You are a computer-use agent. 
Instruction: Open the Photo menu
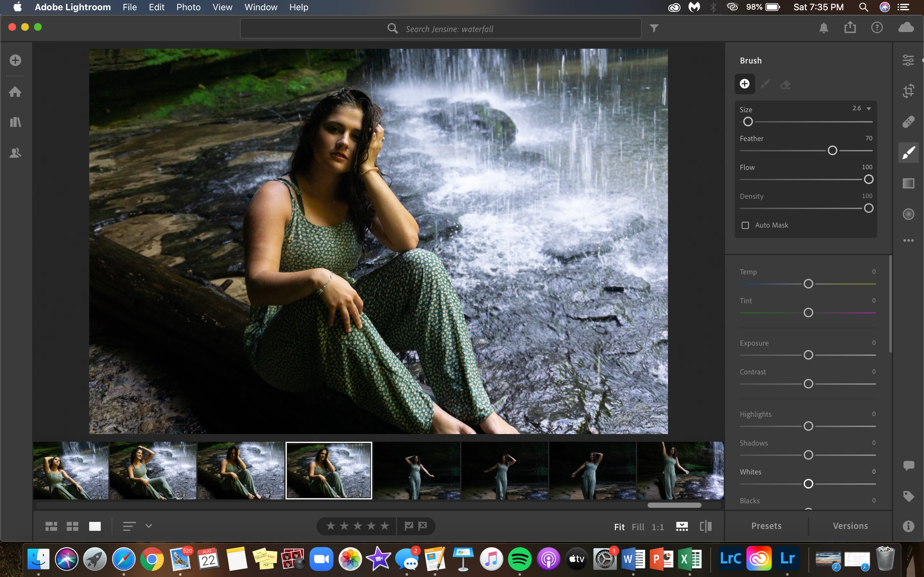pos(188,7)
